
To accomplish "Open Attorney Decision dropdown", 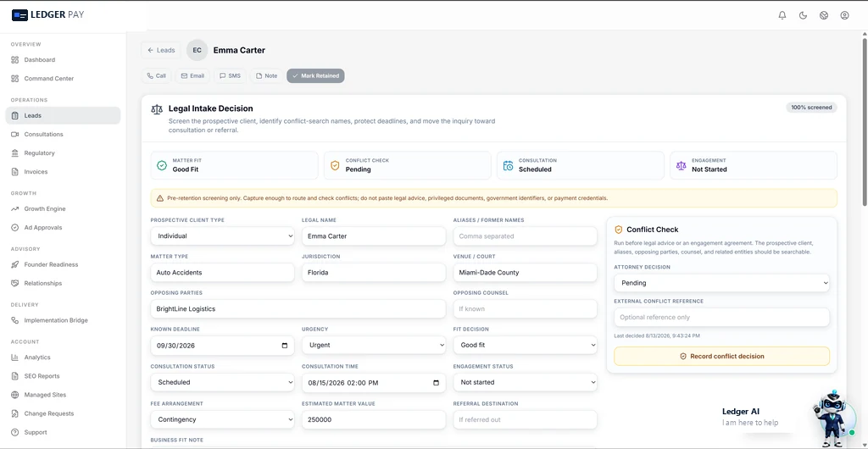I will pyautogui.click(x=722, y=283).
